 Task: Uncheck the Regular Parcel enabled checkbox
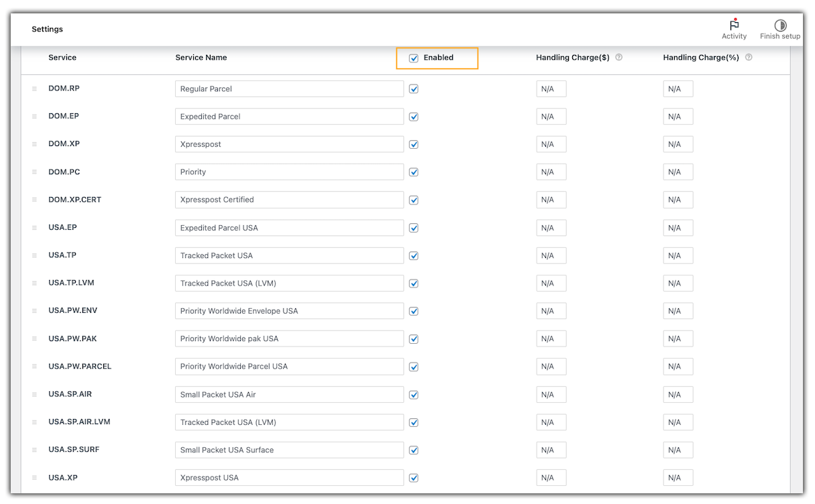click(x=414, y=89)
